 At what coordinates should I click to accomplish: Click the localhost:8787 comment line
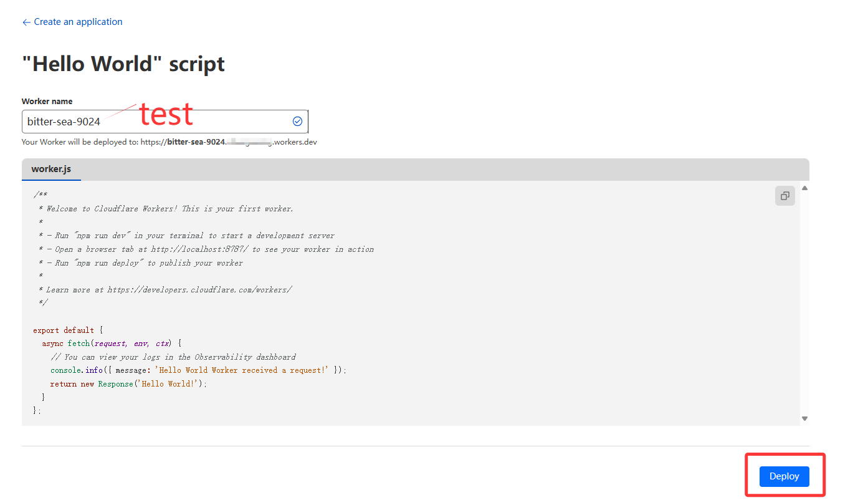pyautogui.click(x=206, y=249)
